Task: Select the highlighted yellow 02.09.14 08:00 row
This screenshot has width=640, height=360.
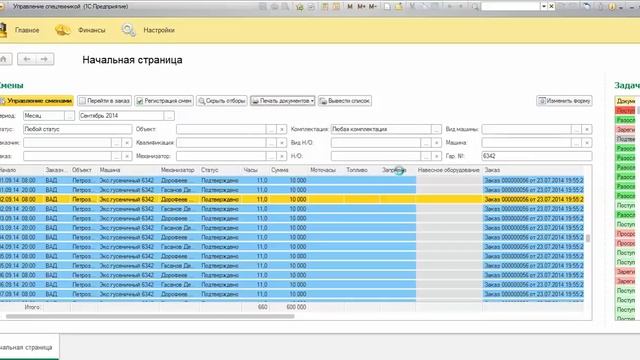Action: [292, 200]
